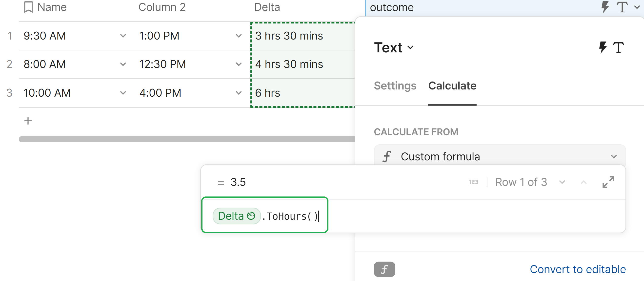Switch to the Calculate tab

coord(452,86)
